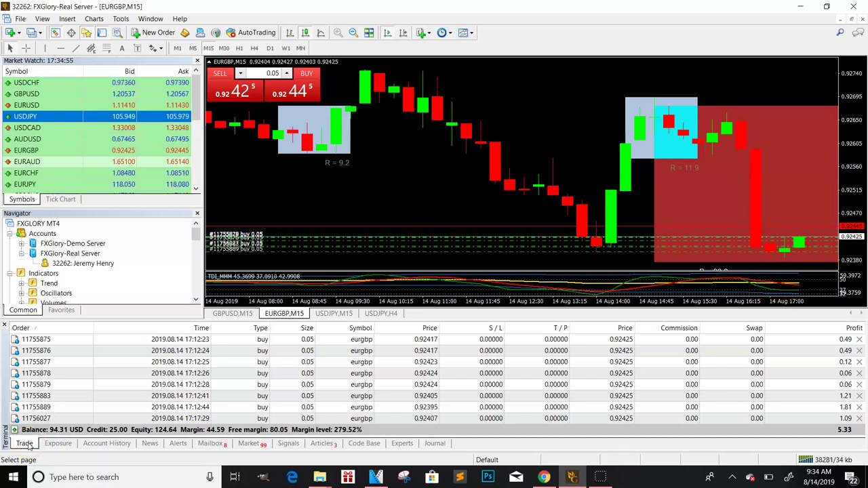The height and width of the screenshot is (488, 868).
Task: Collapse the FXGlory-Real Server node
Action: coord(22,253)
